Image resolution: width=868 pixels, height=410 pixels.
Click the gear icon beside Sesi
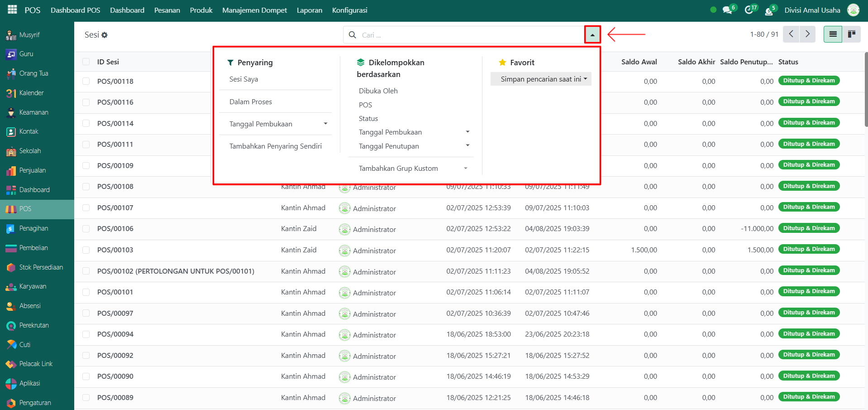pyautogui.click(x=105, y=35)
